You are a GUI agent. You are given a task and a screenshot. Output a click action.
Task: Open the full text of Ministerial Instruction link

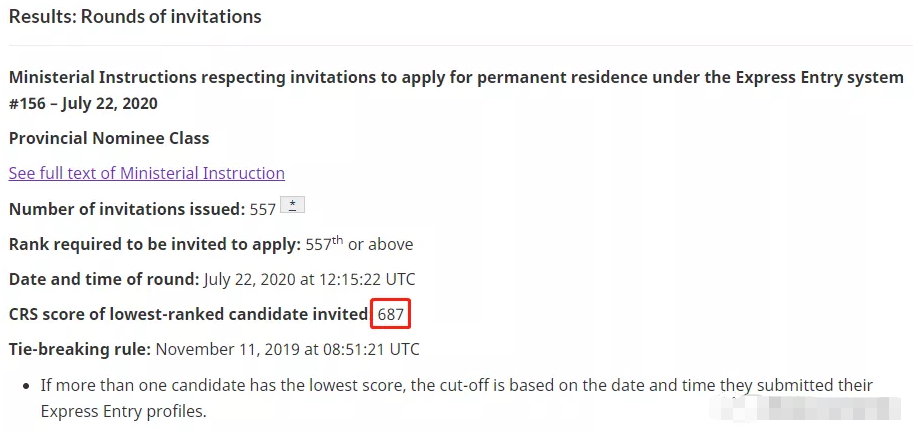(x=147, y=173)
